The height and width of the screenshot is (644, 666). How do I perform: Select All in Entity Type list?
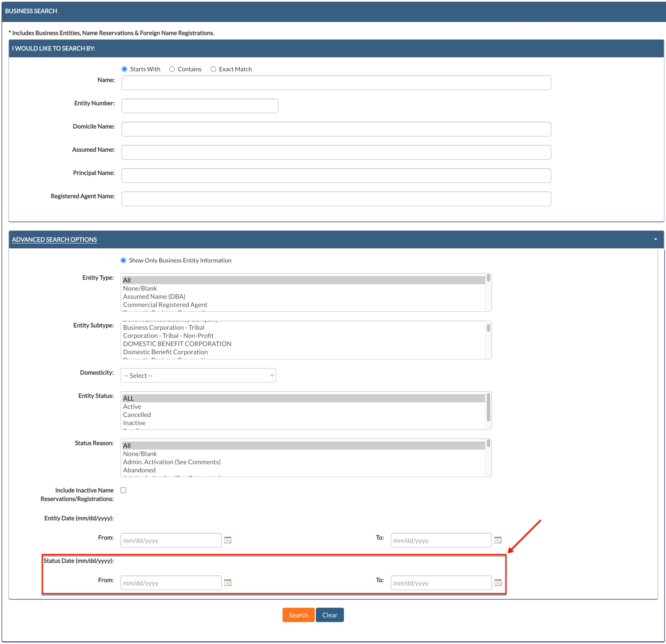click(303, 280)
